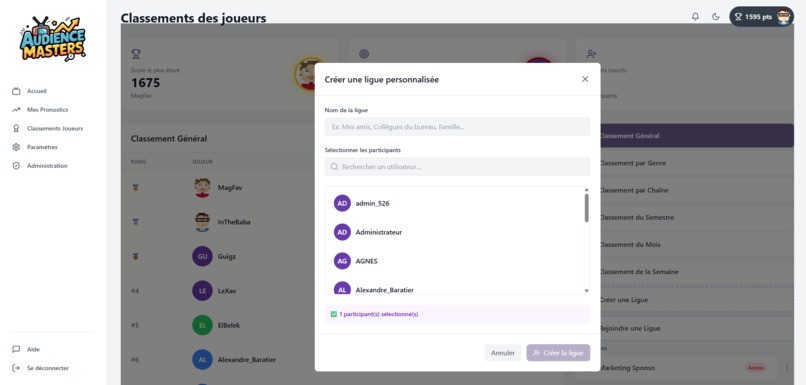Click the EL avatar of ElBelek
This screenshot has height=385, width=806.
(203, 325)
